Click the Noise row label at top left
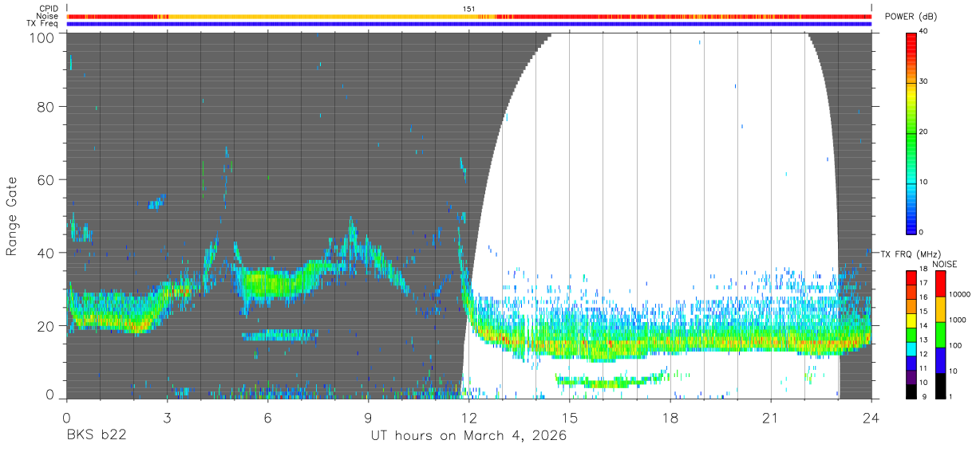This screenshot has height=452, width=980. pos(47,16)
